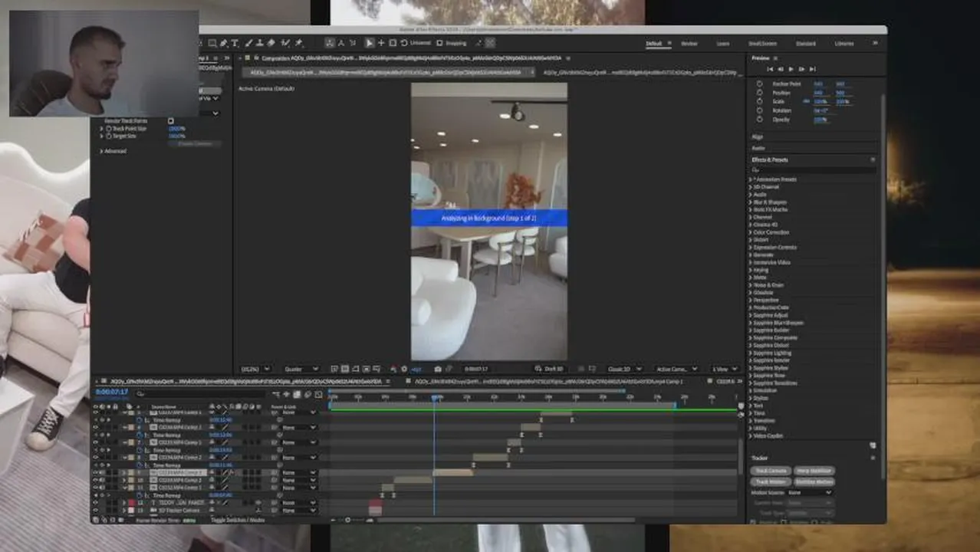The image size is (980, 552).
Task: Click the Position property stopwatch
Action: pos(760,93)
